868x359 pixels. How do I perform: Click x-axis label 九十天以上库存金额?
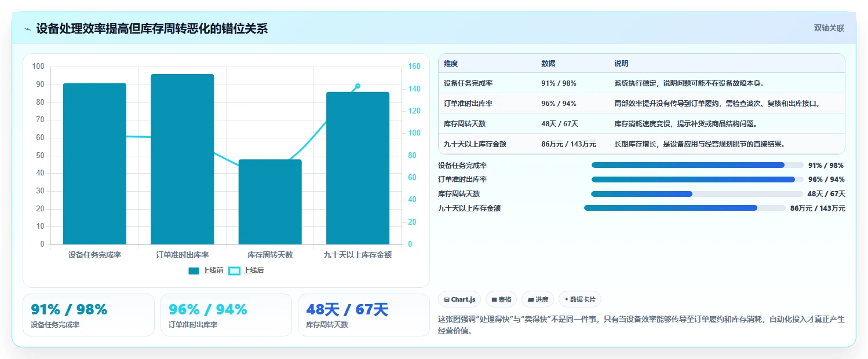point(358,255)
